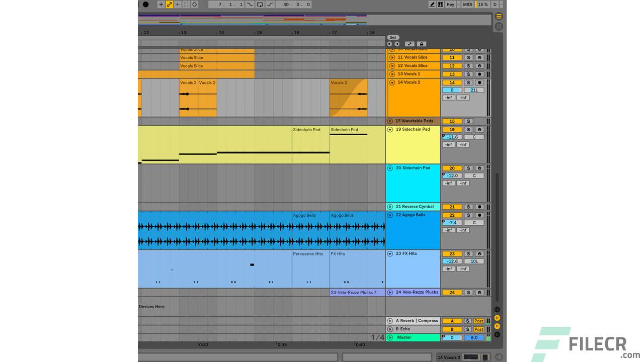Toggle the Computer MIDI Keyboard button

pyautogui.click(x=441, y=5)
